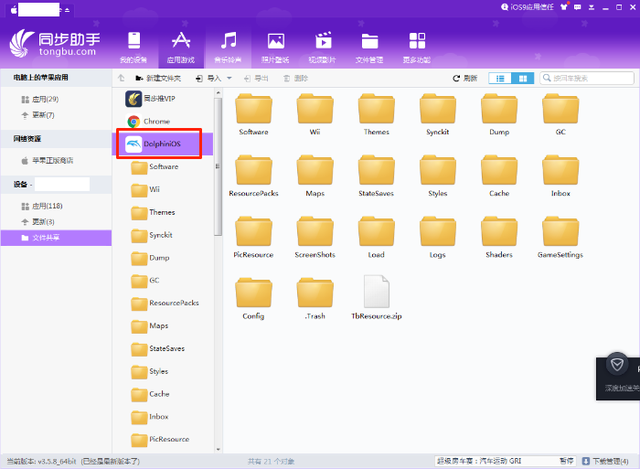
Task: Open the .Trash folder in grid
Action: (x=315, y=298)
